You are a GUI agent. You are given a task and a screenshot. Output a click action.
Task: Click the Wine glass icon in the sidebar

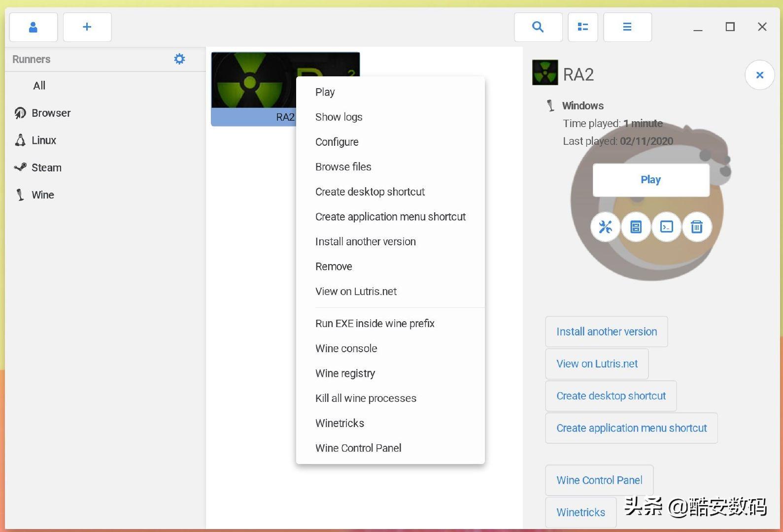(x=20, y=195)
